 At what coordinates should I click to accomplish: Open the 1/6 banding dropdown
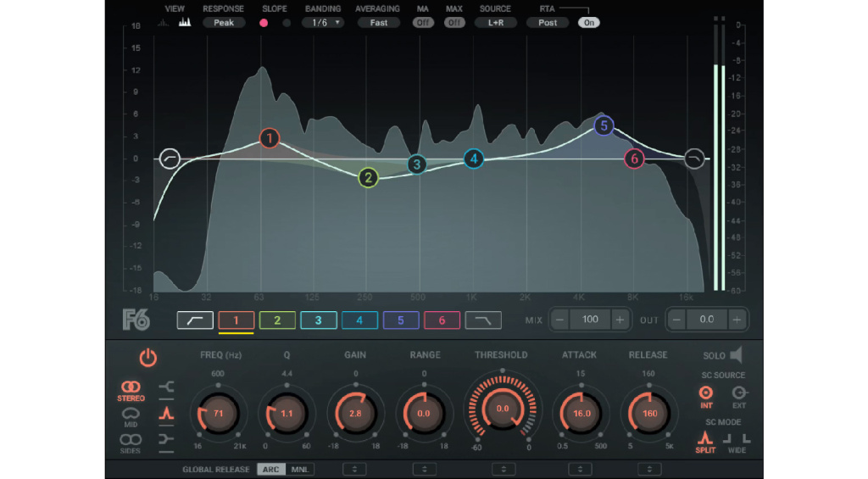323,23
